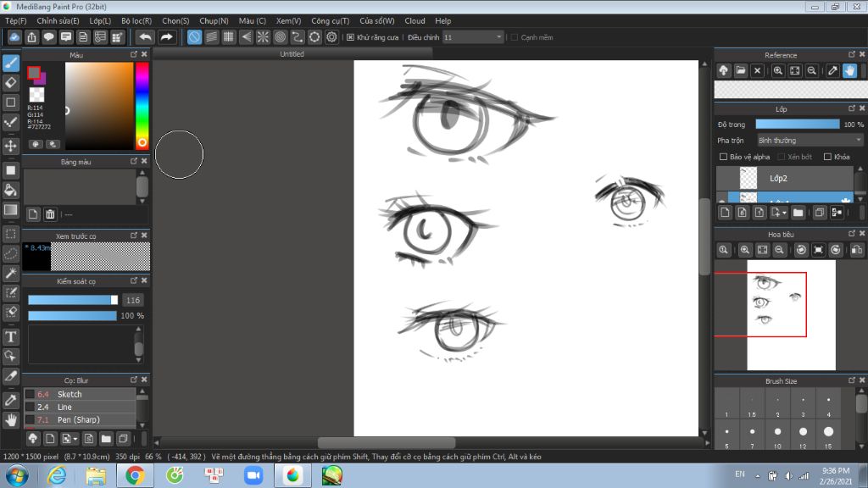Open the Chỉnh sửa(E) menu

pyautogui.click(x=58, y=21)
